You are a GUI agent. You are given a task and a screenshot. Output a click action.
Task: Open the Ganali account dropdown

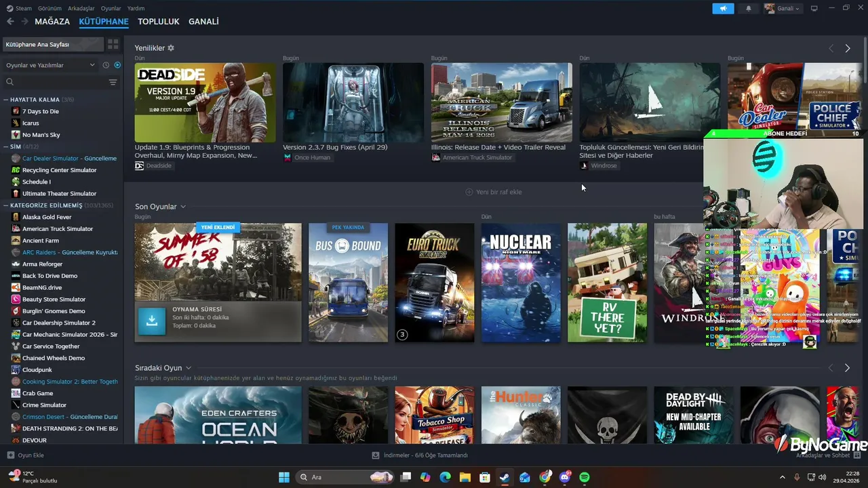click(783, 8)
